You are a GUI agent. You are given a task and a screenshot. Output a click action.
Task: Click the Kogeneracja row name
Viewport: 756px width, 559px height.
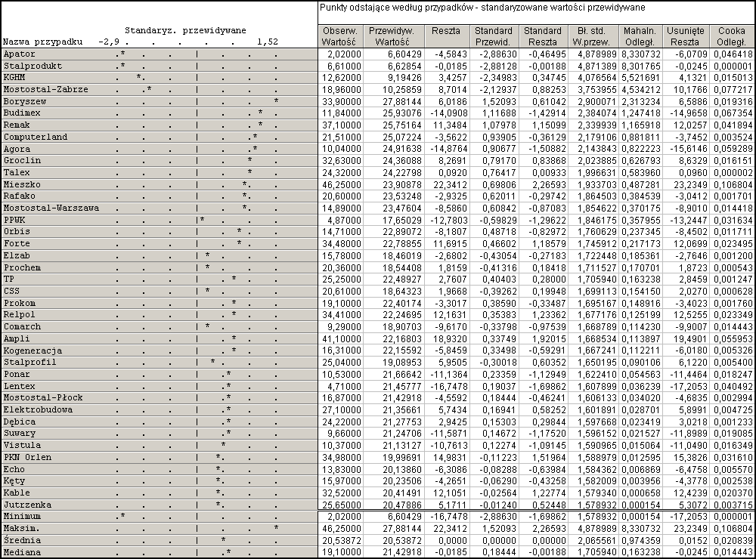[33, 351]
